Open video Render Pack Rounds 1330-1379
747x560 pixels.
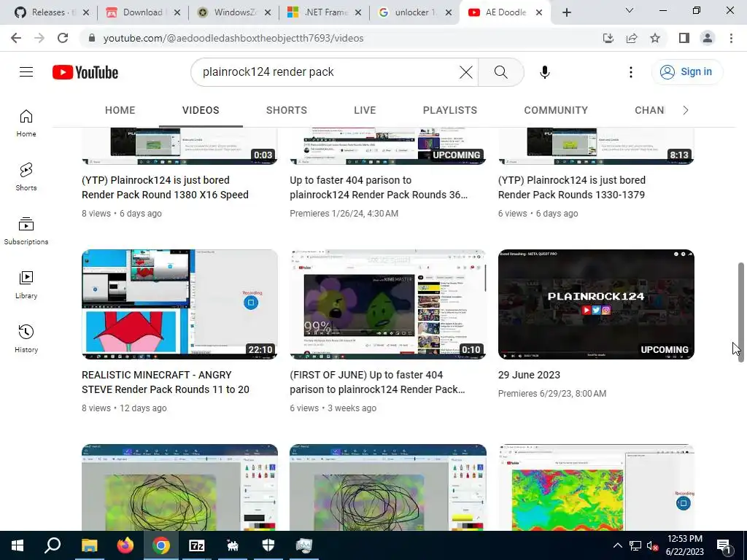tap(572, 187)
